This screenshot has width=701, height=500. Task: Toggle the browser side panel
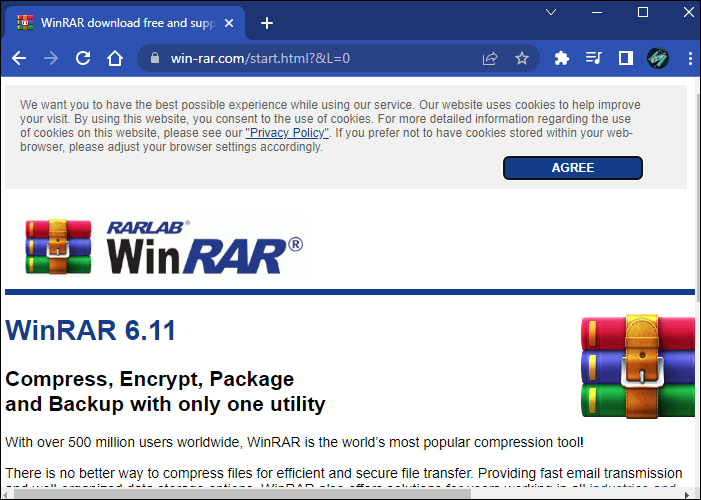click(x=625, y=58)
